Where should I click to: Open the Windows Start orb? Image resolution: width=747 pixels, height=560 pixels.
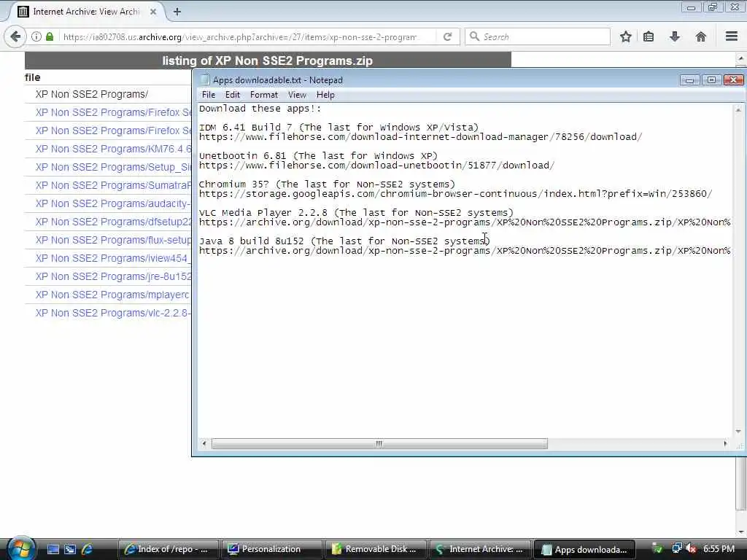[20, 548]
